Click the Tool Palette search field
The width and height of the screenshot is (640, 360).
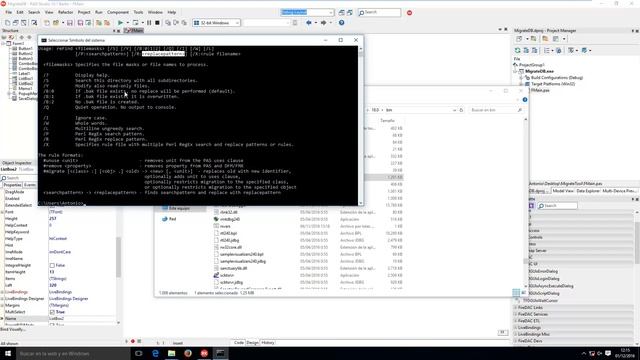(557, 206)
